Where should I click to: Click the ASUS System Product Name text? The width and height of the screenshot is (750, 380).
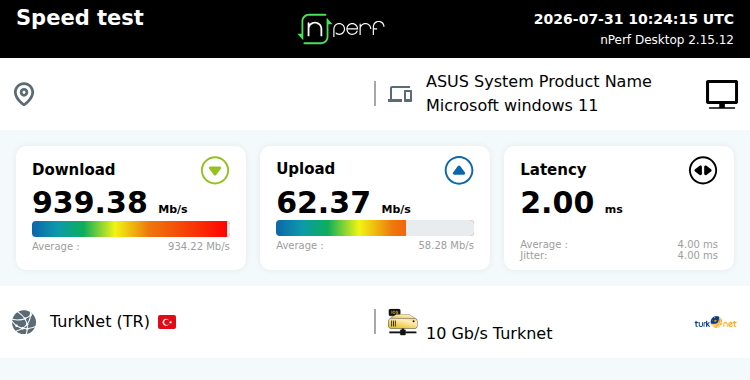click(x=539, y=81)
